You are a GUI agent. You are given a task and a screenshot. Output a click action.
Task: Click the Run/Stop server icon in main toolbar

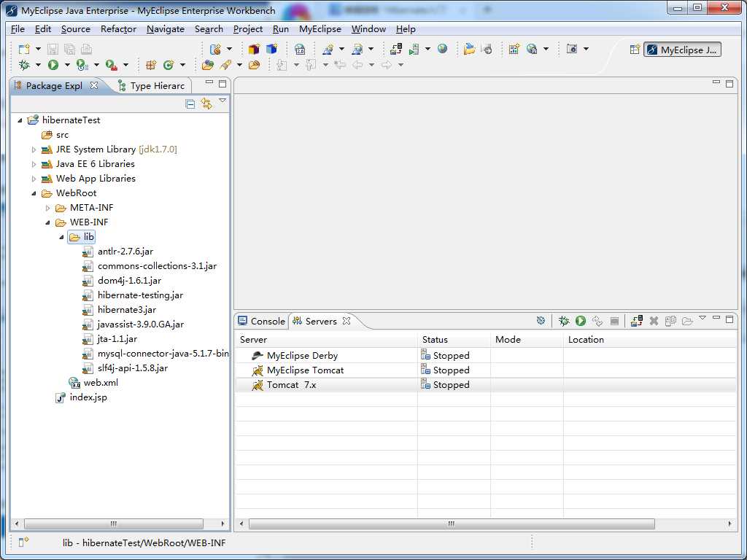click(414, 49)
